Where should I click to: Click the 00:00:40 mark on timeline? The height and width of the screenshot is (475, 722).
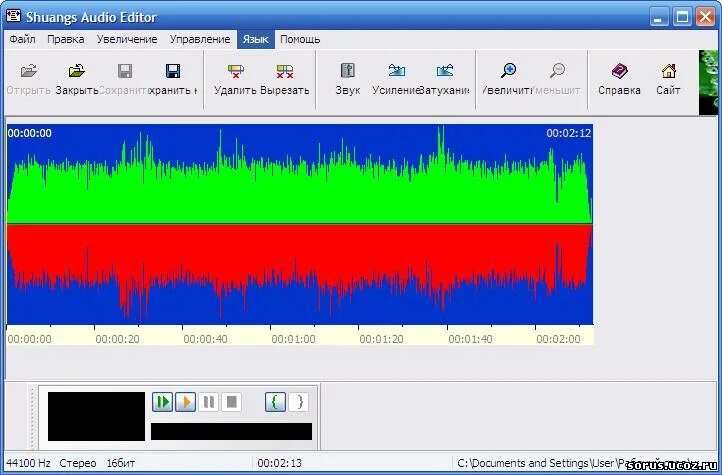point(205,340)
